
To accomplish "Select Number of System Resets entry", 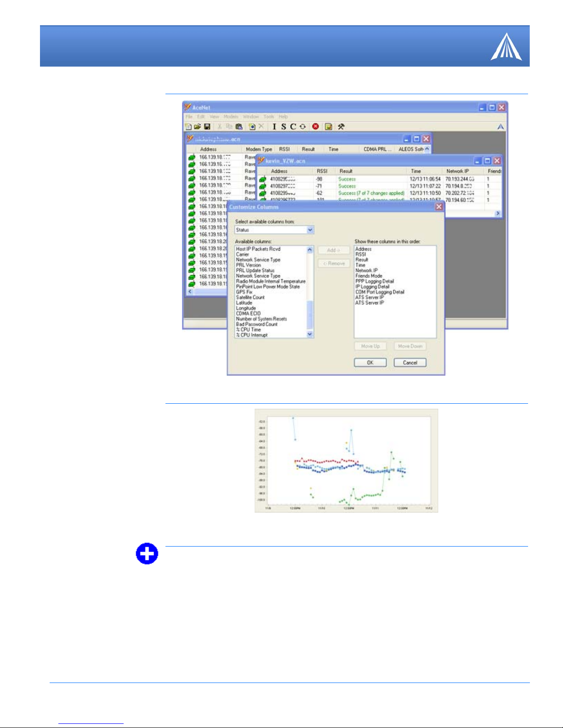I will tap(262, 319).
